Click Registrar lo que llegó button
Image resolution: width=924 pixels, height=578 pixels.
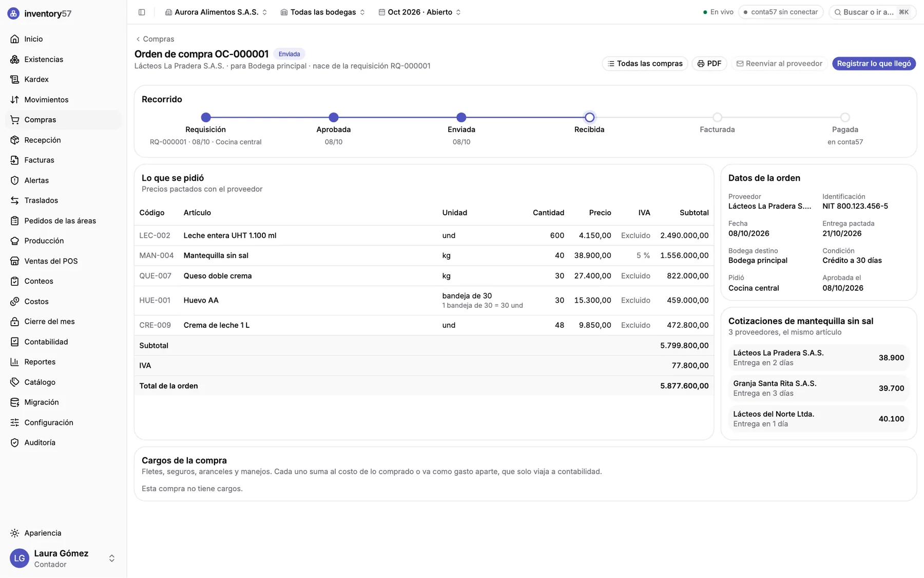coord(874,64)
